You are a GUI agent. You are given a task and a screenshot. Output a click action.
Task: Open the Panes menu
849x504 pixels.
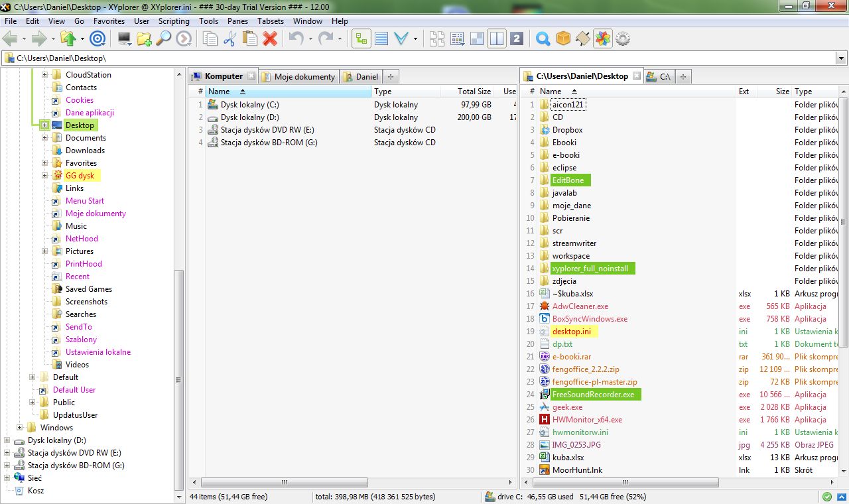(237, 21)
